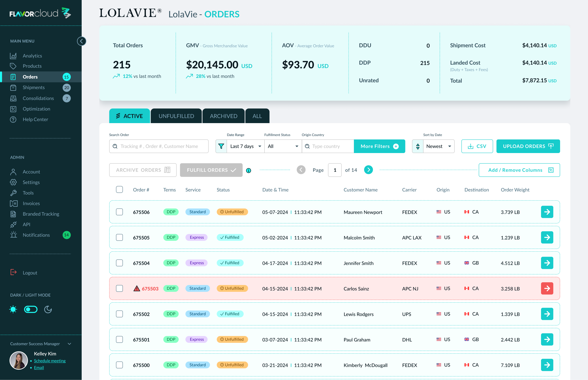The image size is (588, 380).
Task: Select the sun light mode icon
Action: [13, 309]
